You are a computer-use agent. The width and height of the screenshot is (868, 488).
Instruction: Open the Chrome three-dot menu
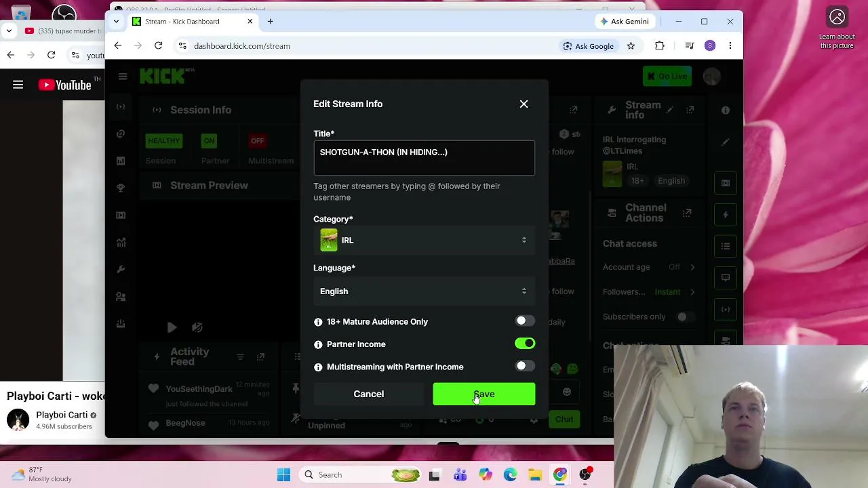pyautogui.click(x=730, y=46)
